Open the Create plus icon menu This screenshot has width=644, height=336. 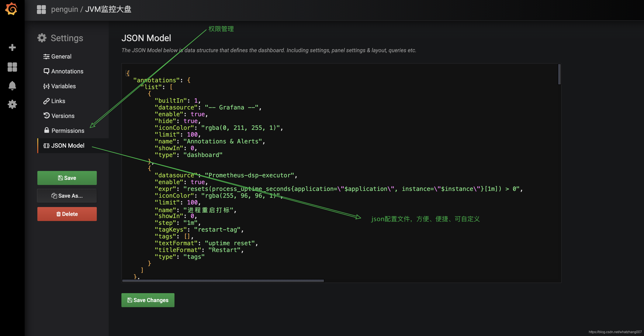tap(12, 48)
